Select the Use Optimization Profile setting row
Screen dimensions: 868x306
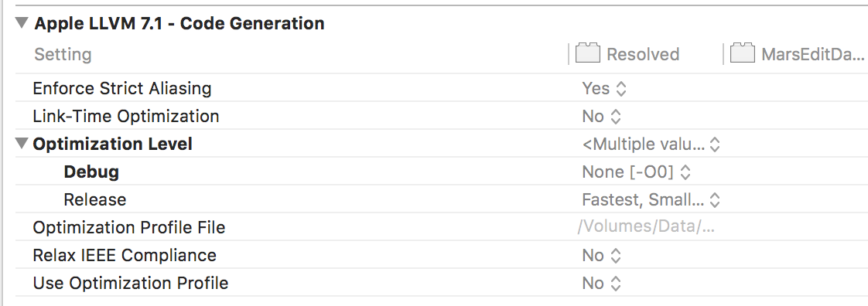pyautogui.click(x=442, y=283)
